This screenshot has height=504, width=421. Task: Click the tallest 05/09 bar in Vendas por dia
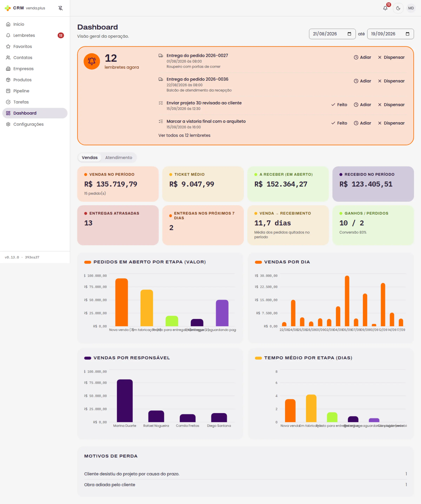point(347,301)
